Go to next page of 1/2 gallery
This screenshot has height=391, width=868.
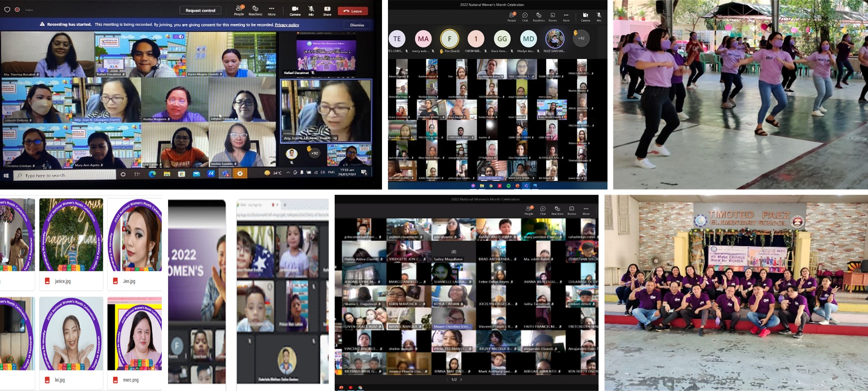tap(461, 379)
